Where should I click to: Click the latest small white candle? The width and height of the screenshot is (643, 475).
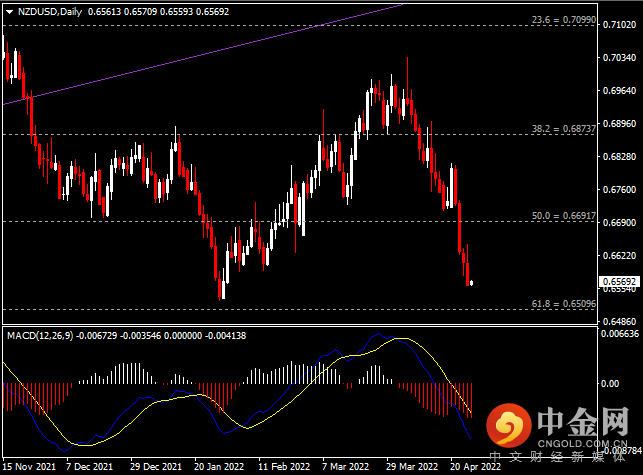click(472, 283)
